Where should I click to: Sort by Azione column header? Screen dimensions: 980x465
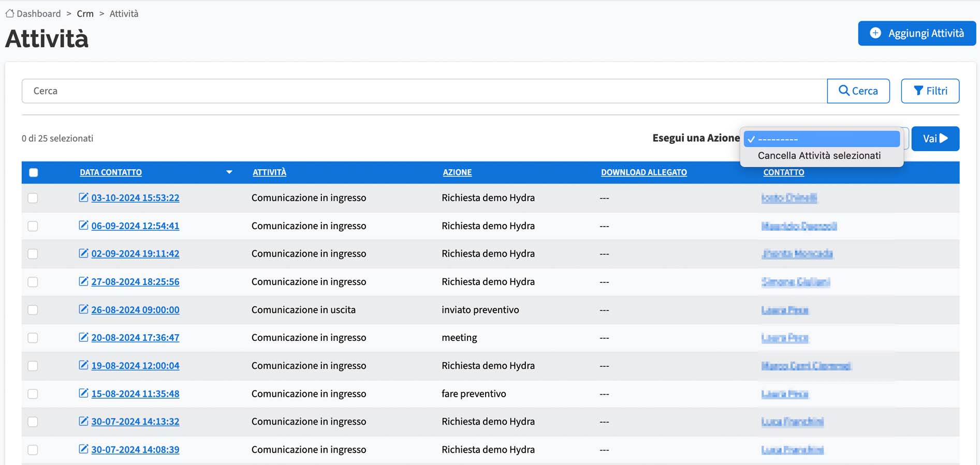click(x=457, y=172)
